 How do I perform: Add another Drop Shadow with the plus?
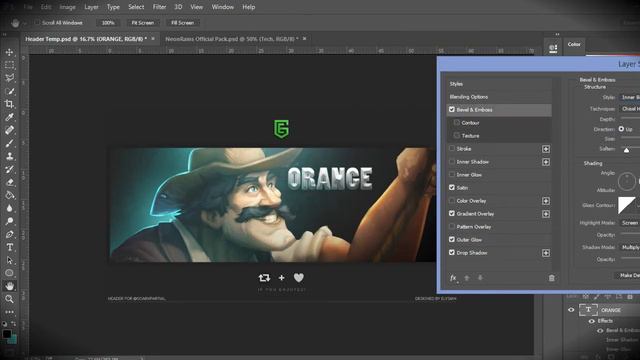pyautogui.click(x=546, y=253)
